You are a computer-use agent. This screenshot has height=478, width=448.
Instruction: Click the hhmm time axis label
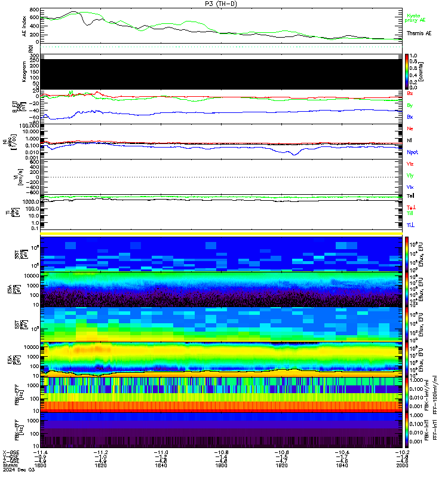click(10, 465)
